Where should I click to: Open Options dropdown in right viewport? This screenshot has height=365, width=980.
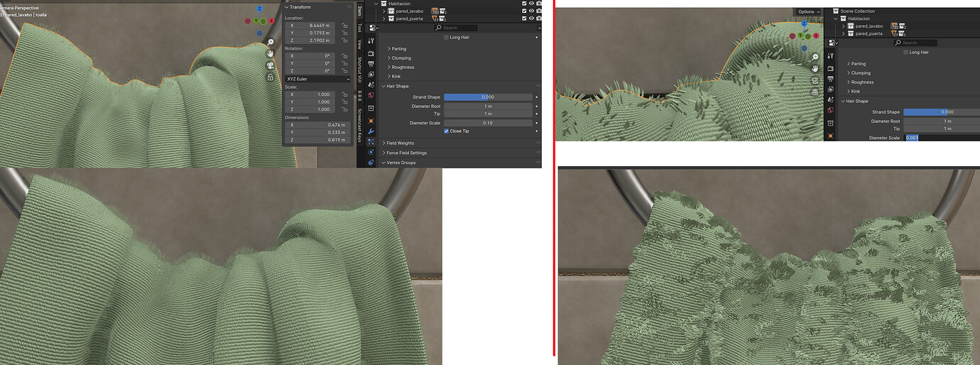coord(808,12)
